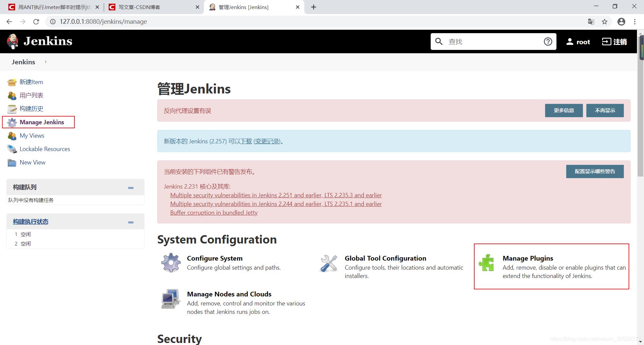Image resolution: width=644 pixels, height=345 pixels.
Task: Switch to the 写文章-CSDN博客 tab
Action: [x=152, y=7]
